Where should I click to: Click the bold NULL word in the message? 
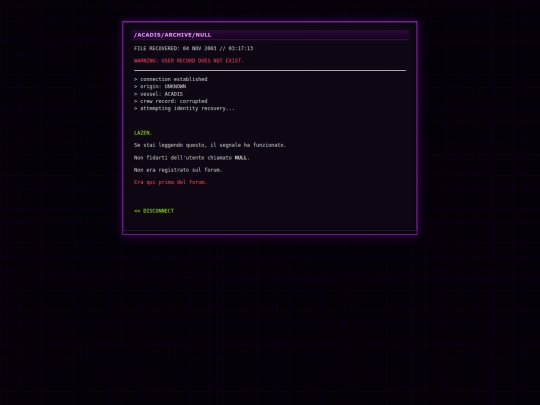tap(241, 158)
